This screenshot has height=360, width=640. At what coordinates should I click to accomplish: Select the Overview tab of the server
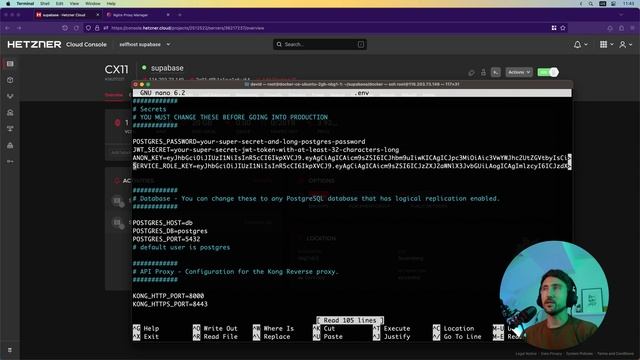click(114, 95)
